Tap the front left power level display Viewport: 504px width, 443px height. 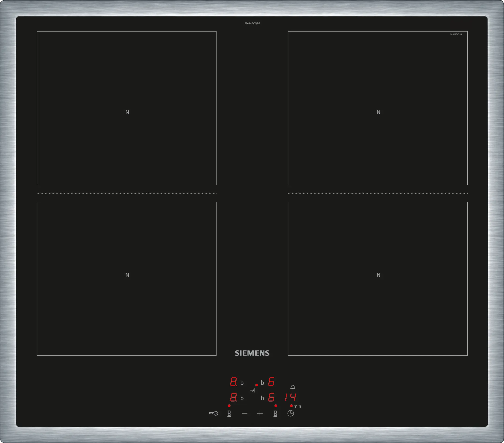[x=233, y=397]
